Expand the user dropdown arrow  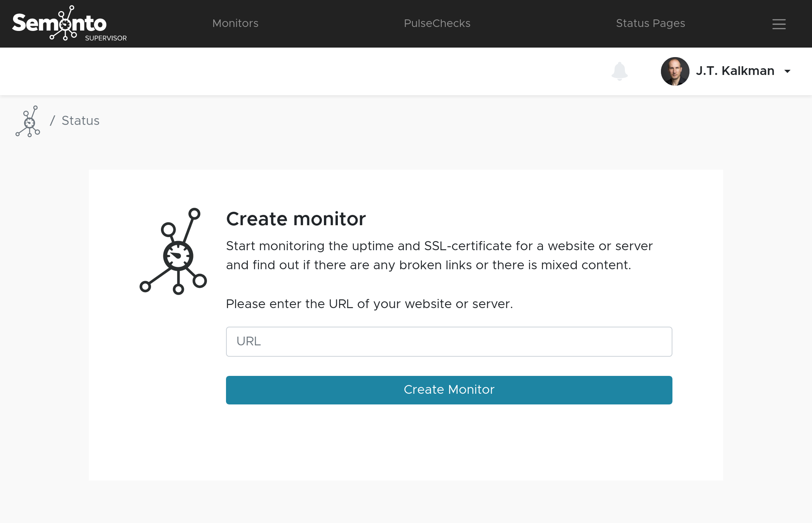(787, 71)
